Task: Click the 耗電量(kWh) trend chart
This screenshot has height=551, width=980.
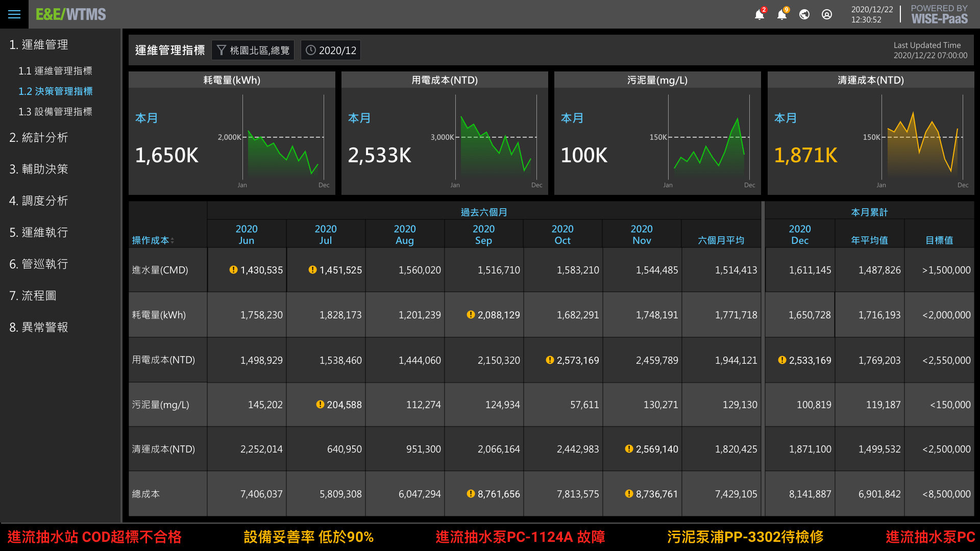Action: pyautogui.click(x=283, y=138)
